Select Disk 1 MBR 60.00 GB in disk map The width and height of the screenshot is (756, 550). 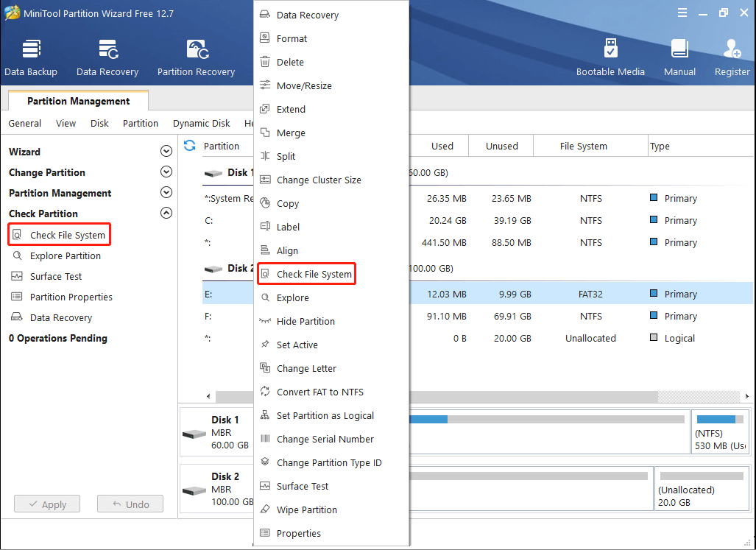point(217,432)
